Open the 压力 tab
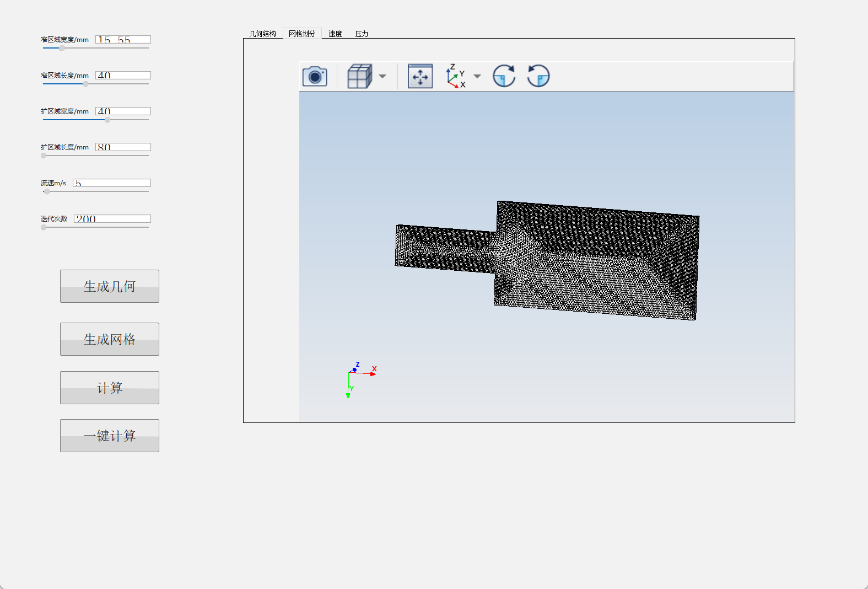The image size is (868, 589). pyautogui.click(x=362, y=34)
